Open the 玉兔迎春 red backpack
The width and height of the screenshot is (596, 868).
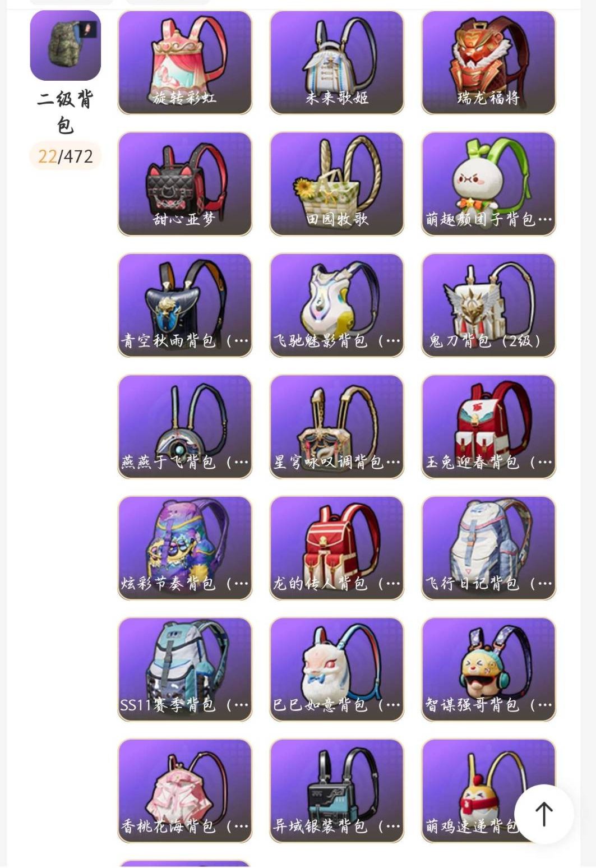point(489,427)
